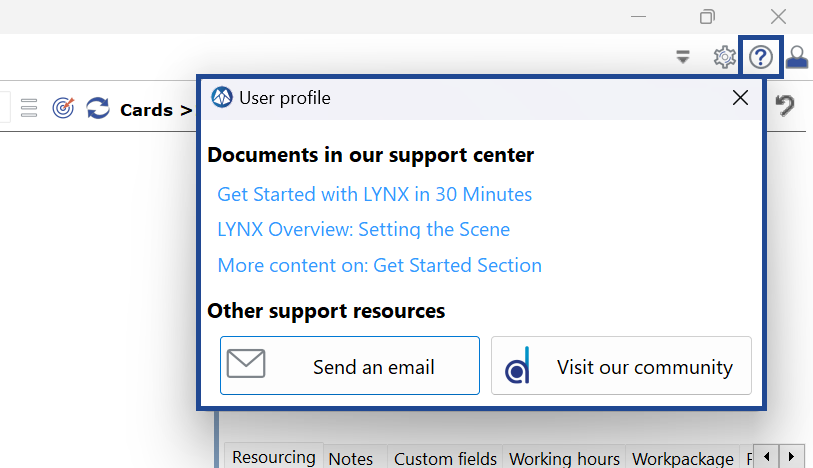Open the help question mark icon
This screenshot has height=468, width=813.
(x=761, y=57)
